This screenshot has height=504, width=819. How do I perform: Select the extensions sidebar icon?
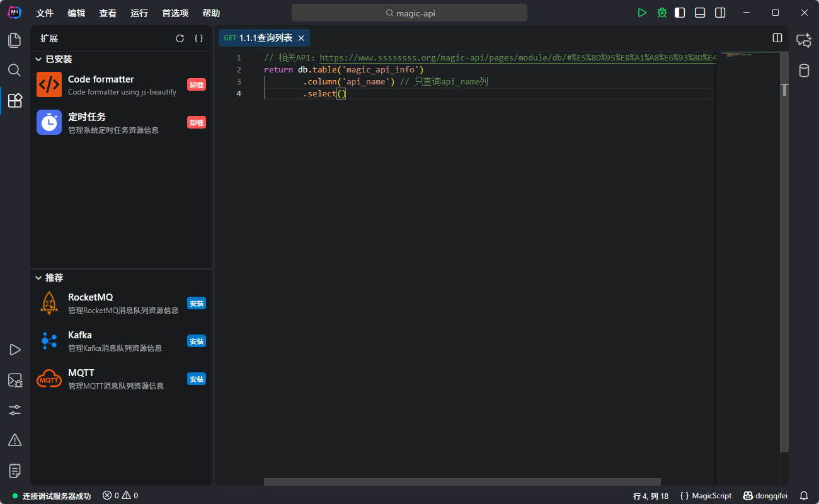[14, 100]
